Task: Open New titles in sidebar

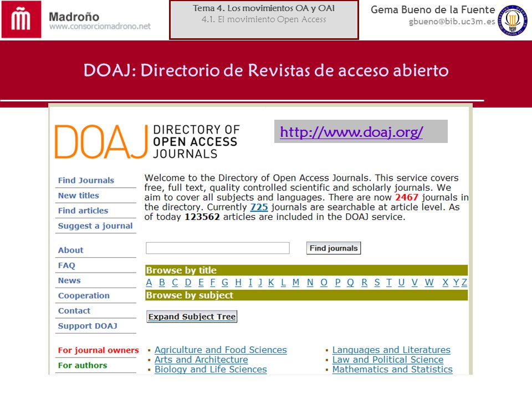Action: tap(78, 196)
